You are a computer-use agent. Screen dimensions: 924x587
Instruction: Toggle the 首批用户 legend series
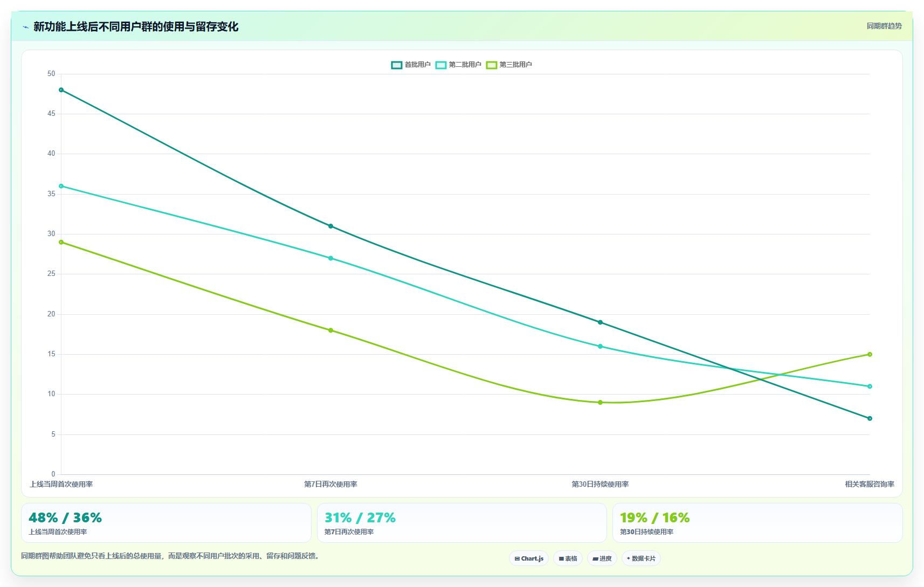click(x=411, y=65)
